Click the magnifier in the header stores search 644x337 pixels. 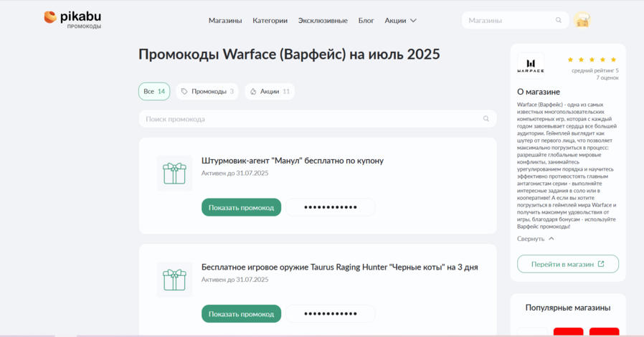point(559,20)
